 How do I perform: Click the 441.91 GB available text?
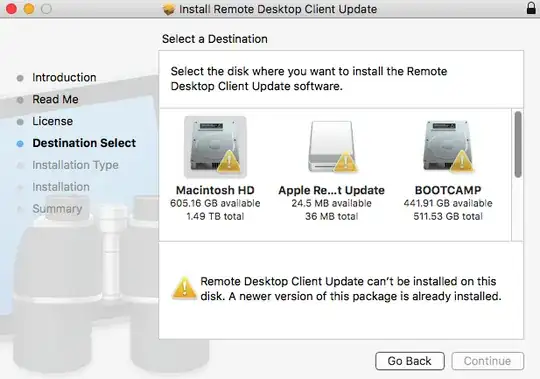448,203
